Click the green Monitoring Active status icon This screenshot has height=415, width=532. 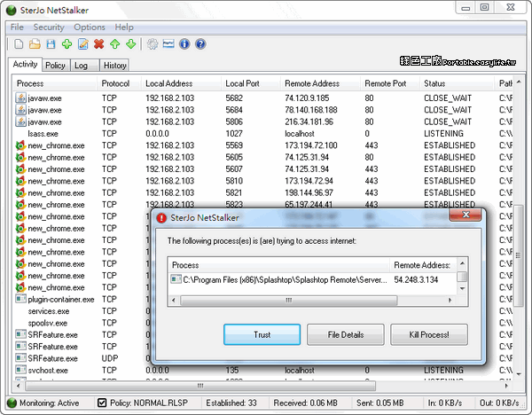12,403
